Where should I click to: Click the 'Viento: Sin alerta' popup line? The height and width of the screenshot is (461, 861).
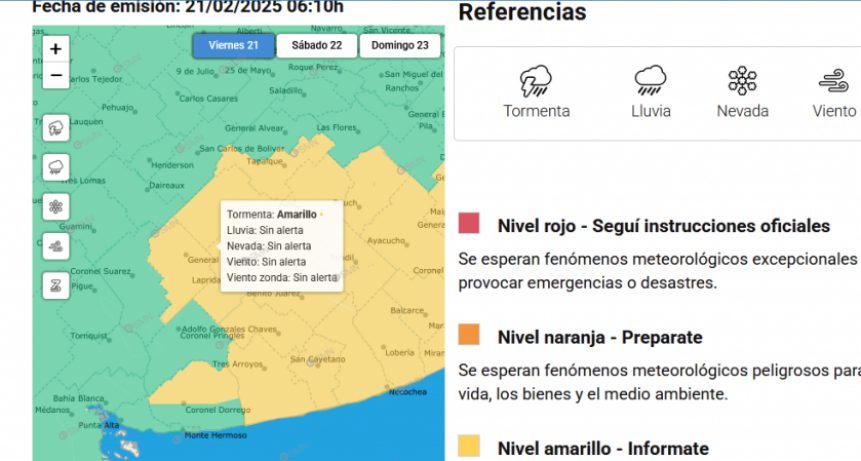point(266,262)
